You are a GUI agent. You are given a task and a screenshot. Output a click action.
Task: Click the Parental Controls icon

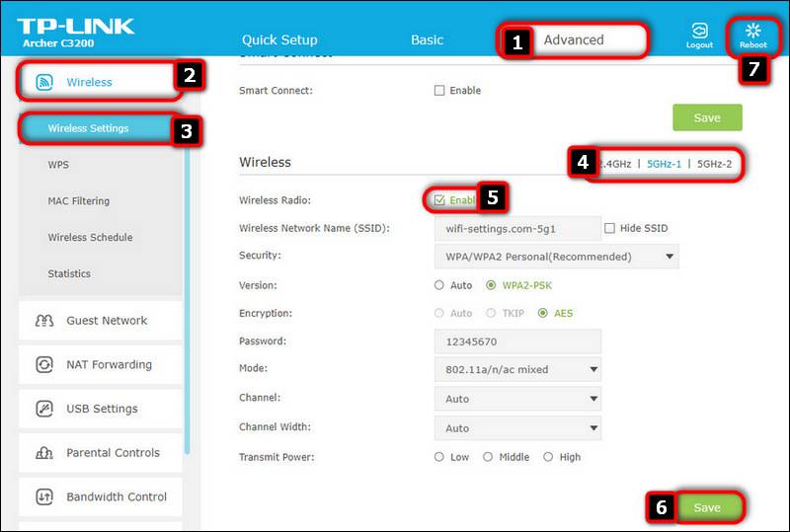(44, 452)
